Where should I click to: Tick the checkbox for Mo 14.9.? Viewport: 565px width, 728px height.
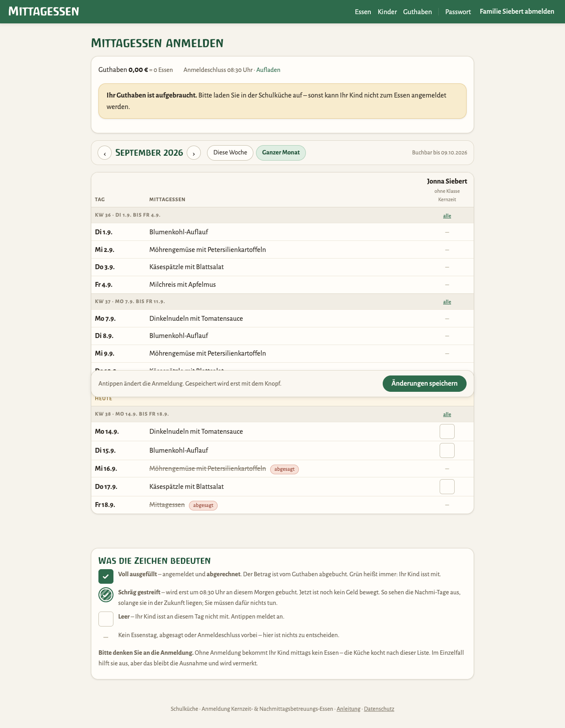click(447, 432)
